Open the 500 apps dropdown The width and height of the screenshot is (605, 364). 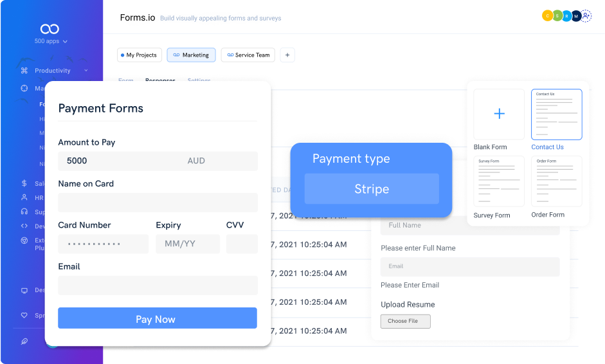(x=51, y=41)
